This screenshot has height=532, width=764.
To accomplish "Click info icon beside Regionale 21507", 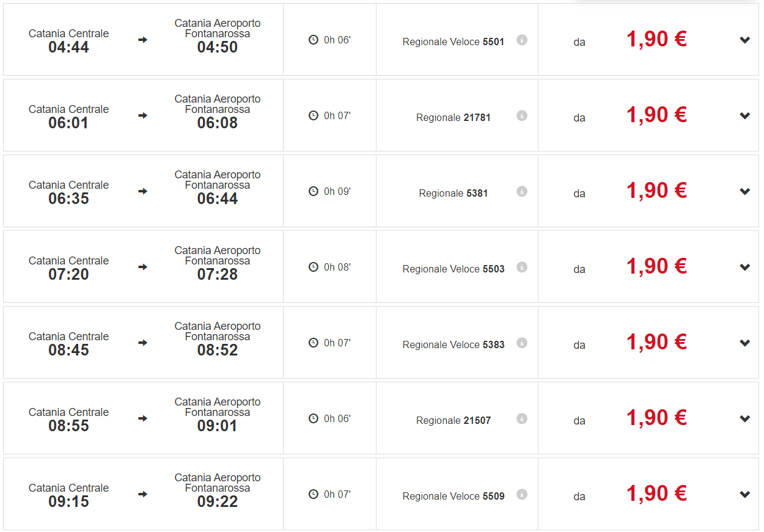I will point(521,418).
